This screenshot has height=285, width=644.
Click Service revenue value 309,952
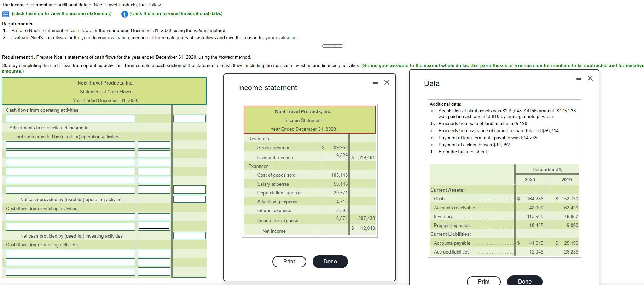tap(339, 147)
